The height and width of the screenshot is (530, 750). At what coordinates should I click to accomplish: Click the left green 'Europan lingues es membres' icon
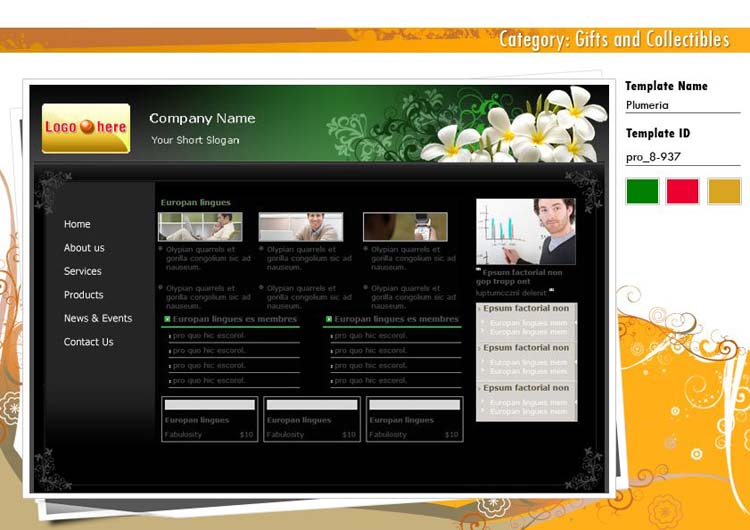[x=166, y=320]
